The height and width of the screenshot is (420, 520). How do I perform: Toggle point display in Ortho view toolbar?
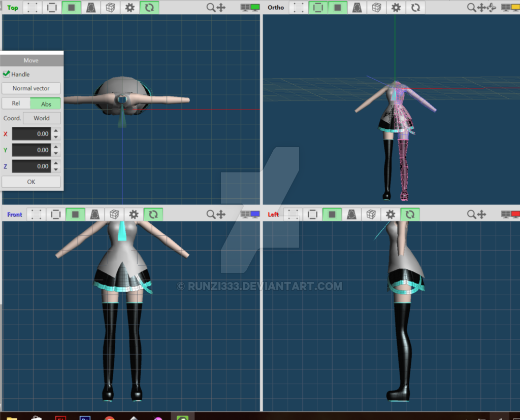point(299,7)
